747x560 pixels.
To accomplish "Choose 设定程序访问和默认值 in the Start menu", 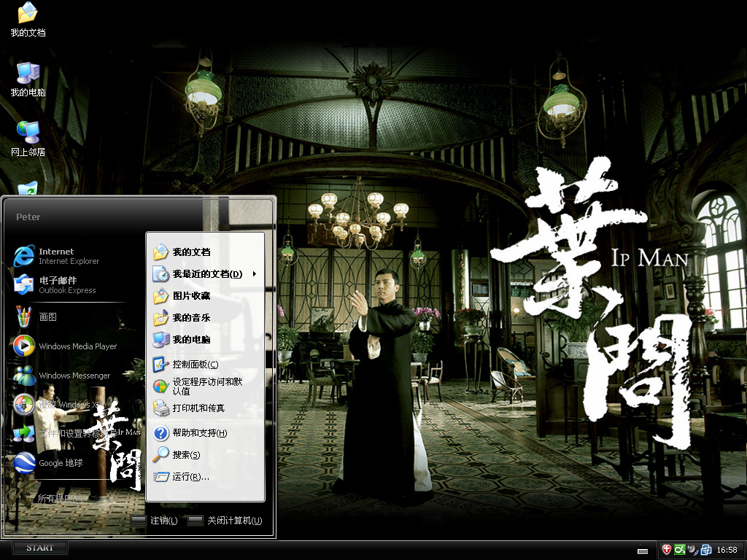I will [205, 386].
